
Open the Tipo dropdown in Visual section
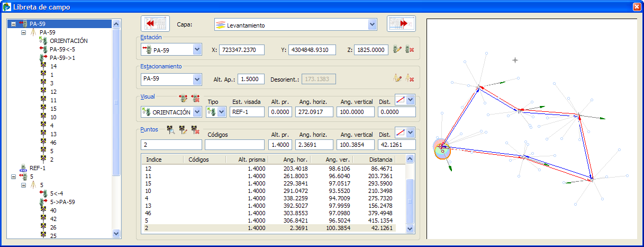tap(221, 112)
